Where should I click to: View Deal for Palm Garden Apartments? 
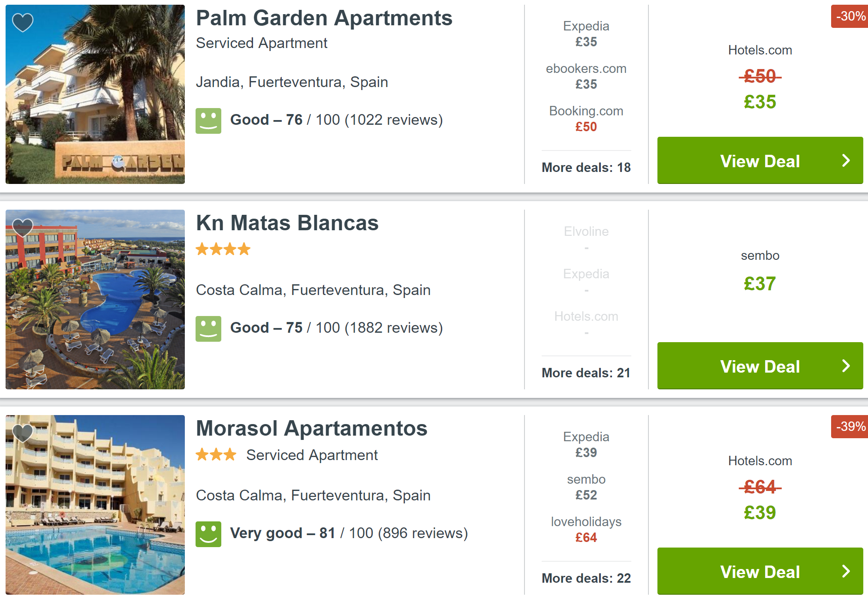760,160
